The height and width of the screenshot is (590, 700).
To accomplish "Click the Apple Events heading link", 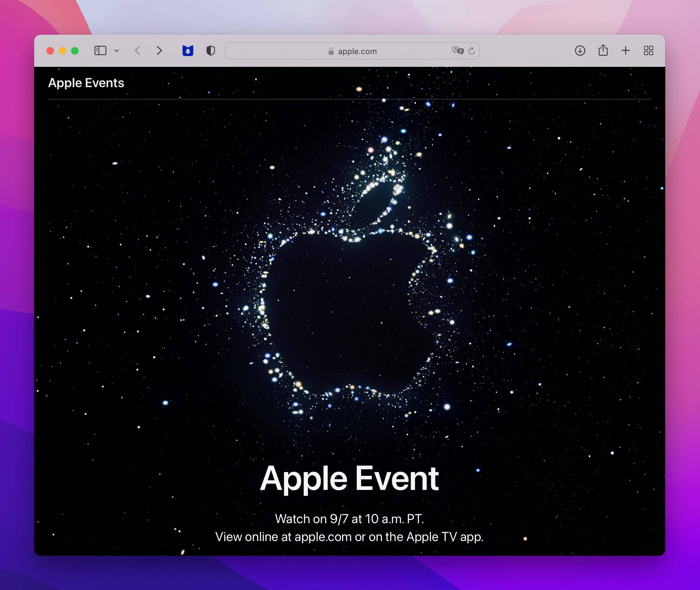I will [86, 83].
